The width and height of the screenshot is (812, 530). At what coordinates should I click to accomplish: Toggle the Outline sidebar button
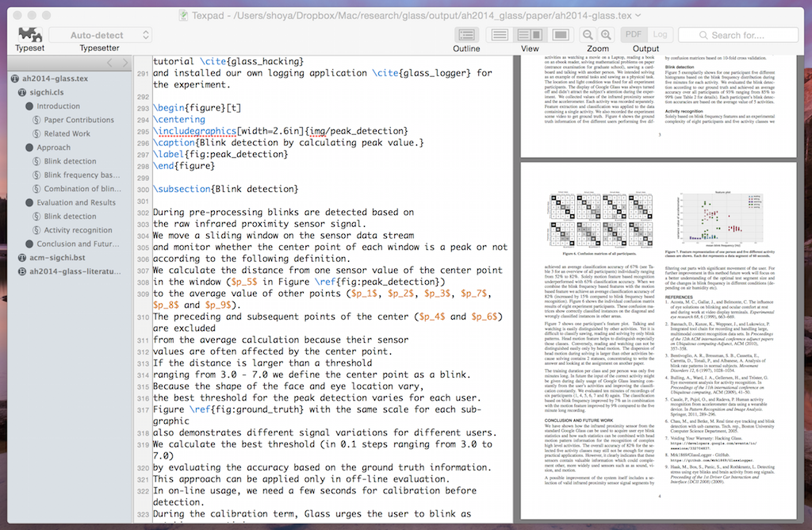pos(466,35)
